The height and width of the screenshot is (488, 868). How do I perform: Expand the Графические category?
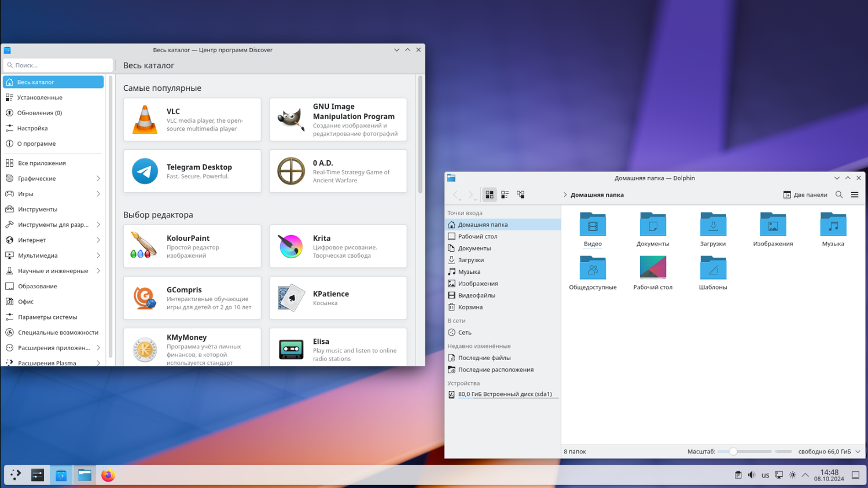[x=98, y=178]
